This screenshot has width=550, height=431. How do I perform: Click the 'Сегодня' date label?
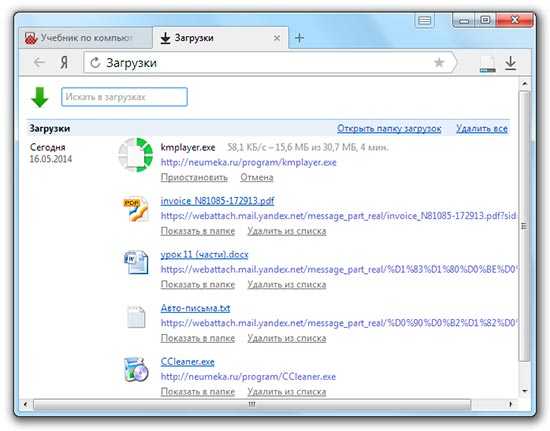click(x=48, y=147)
